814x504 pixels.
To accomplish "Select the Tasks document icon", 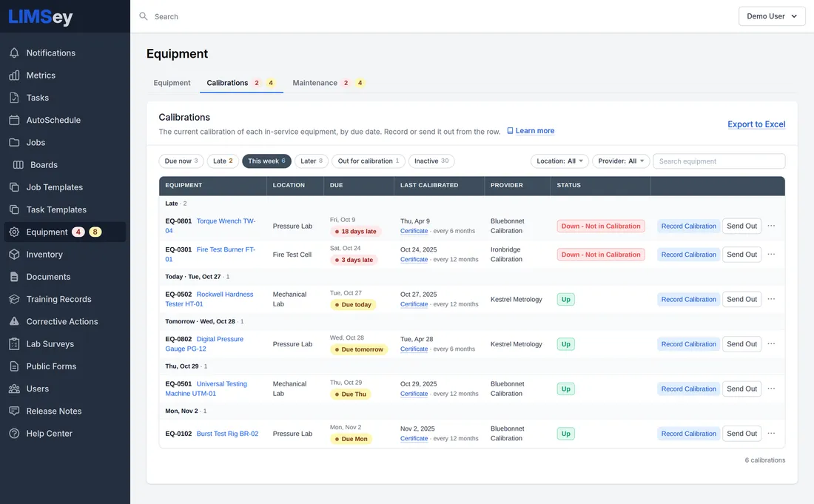I will tap(15, 98).
